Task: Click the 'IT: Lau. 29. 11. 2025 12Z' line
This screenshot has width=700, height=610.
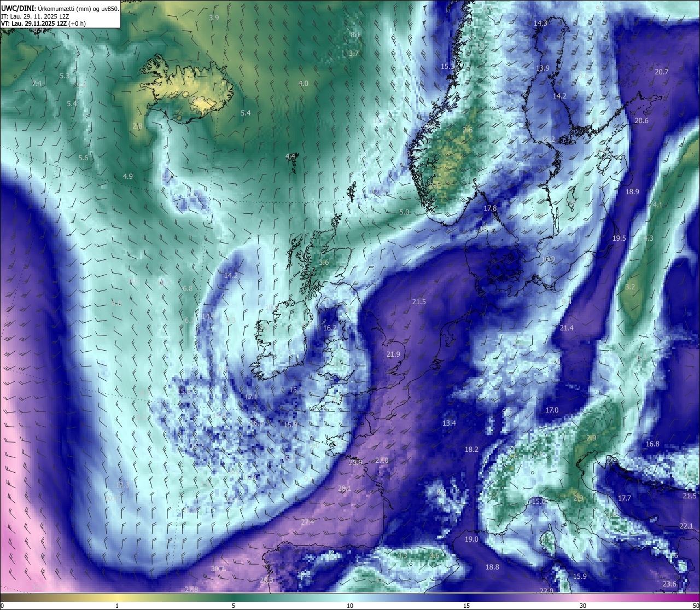Action: [x=35, y=16]
